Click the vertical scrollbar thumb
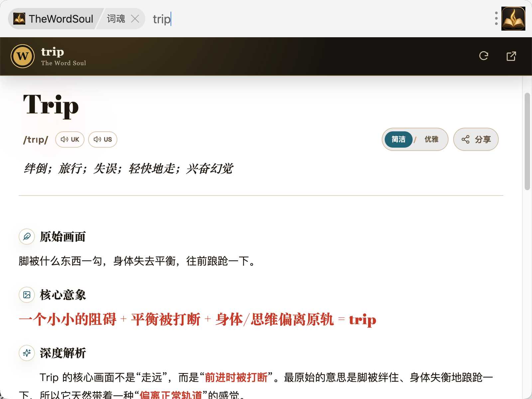Viewport: 532px width, 399px height. pyautogui.click(x=527, y=142)
